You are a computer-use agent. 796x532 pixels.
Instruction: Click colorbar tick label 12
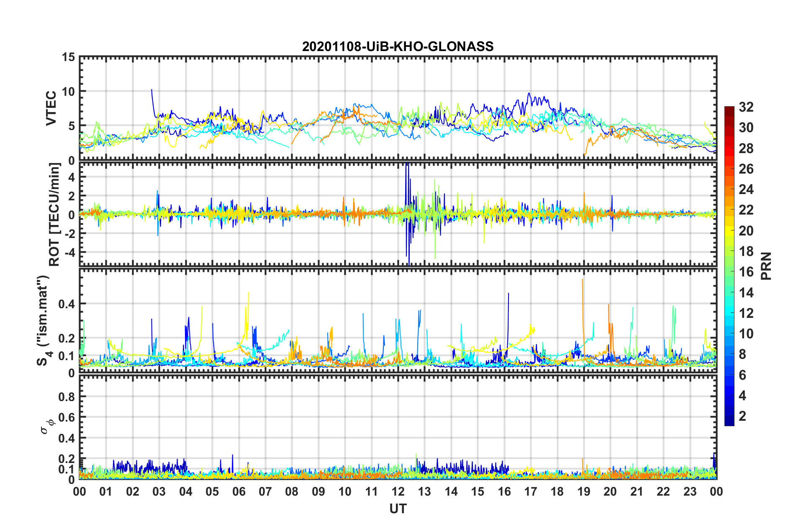(746, 313)
